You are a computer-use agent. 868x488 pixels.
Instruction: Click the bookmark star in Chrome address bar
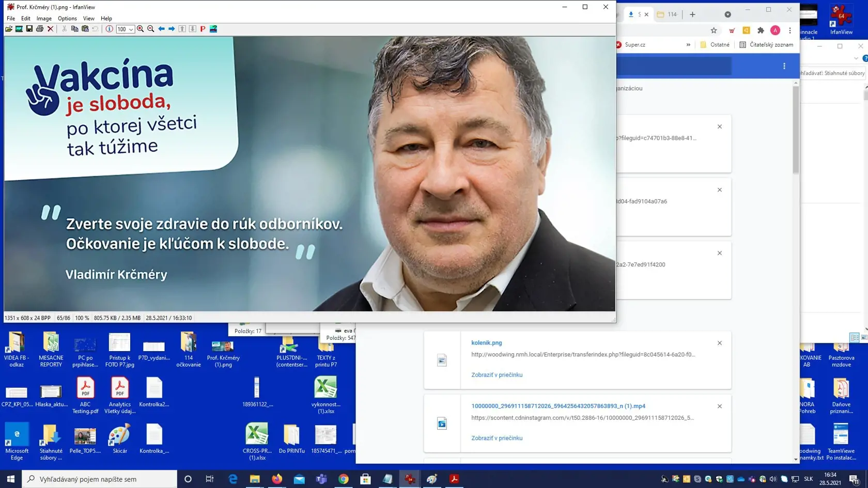point(714,30)
